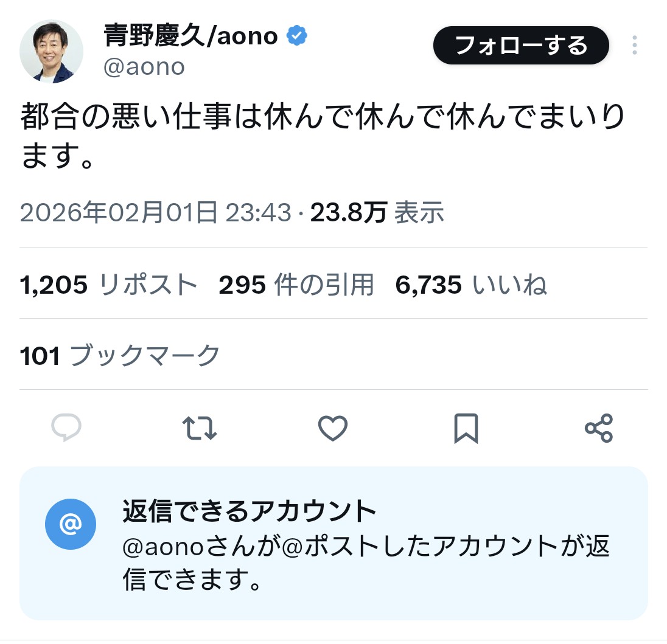Image resolution: width=667 pixels, height=644 pixels.
Task: Show the 6,735 いいね likes list
Action: [x=471, y=284]
